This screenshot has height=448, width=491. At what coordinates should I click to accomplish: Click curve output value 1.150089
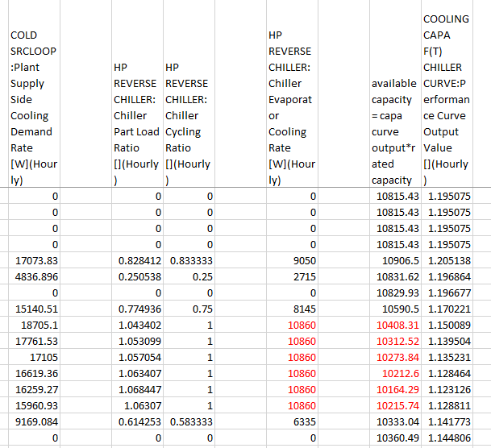tap(447, 325)
